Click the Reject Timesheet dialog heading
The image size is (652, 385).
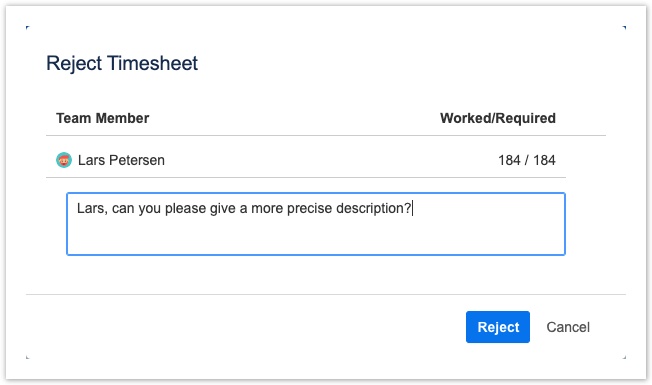click(x=122, y=63)
